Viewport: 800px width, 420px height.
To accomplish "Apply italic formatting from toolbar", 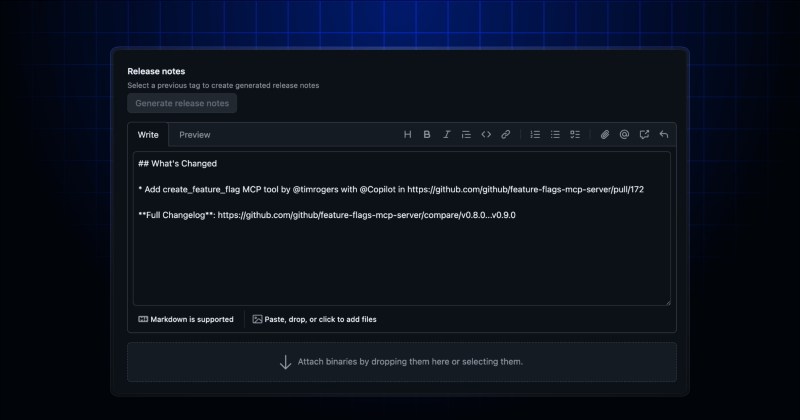I will click(x=446, y=135).
